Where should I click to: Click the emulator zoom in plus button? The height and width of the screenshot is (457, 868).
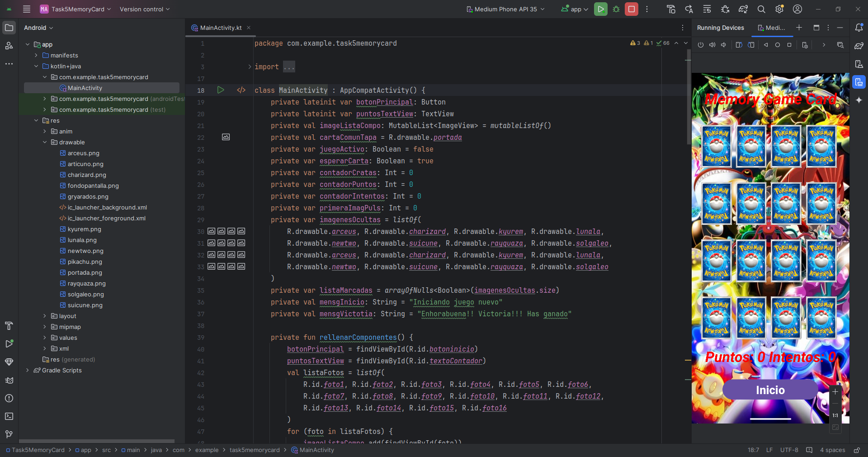835,391
